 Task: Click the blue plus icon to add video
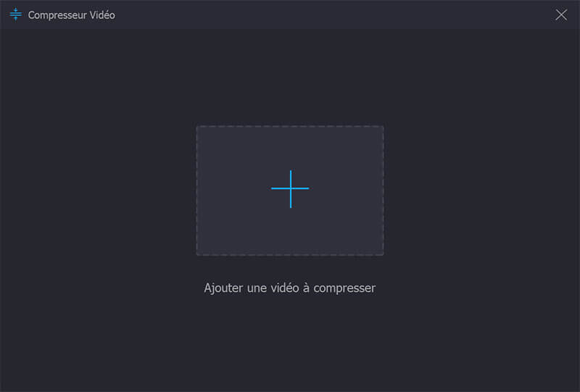[x=290, y=189]
